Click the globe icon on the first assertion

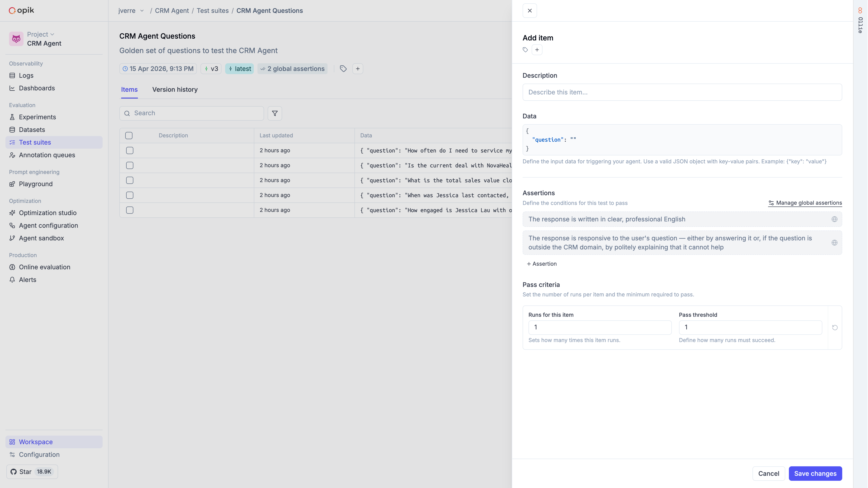coord(835,219)
